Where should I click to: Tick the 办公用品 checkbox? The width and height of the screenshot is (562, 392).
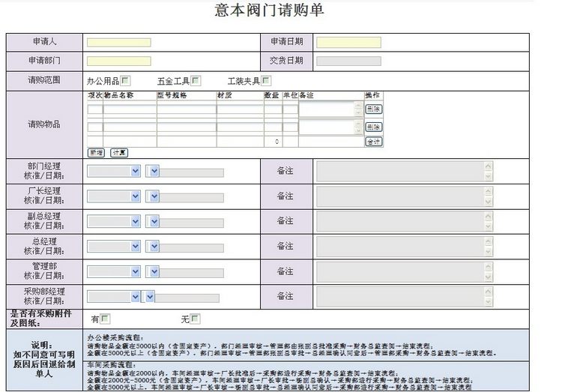coord(125,81)
